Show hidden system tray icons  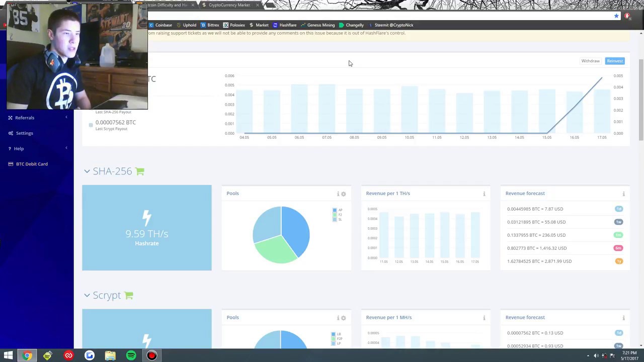click(x=588, y=356)
